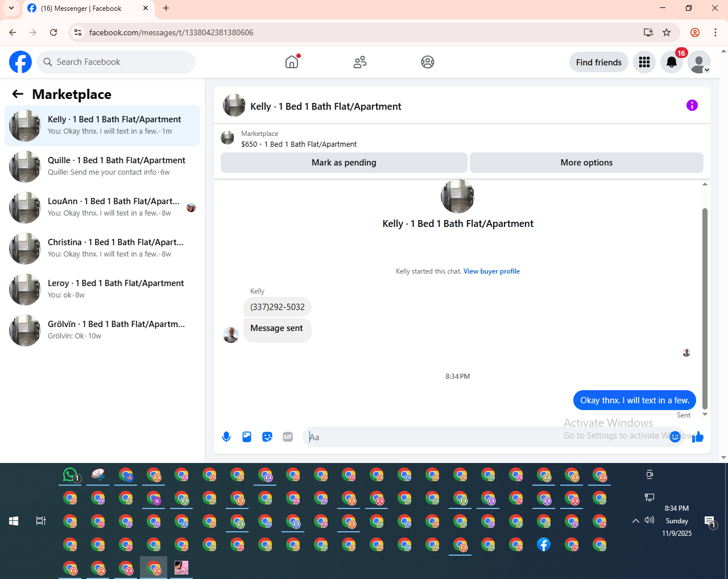
Task: Click the chat scrollbar down arrow
Action: 705,415
